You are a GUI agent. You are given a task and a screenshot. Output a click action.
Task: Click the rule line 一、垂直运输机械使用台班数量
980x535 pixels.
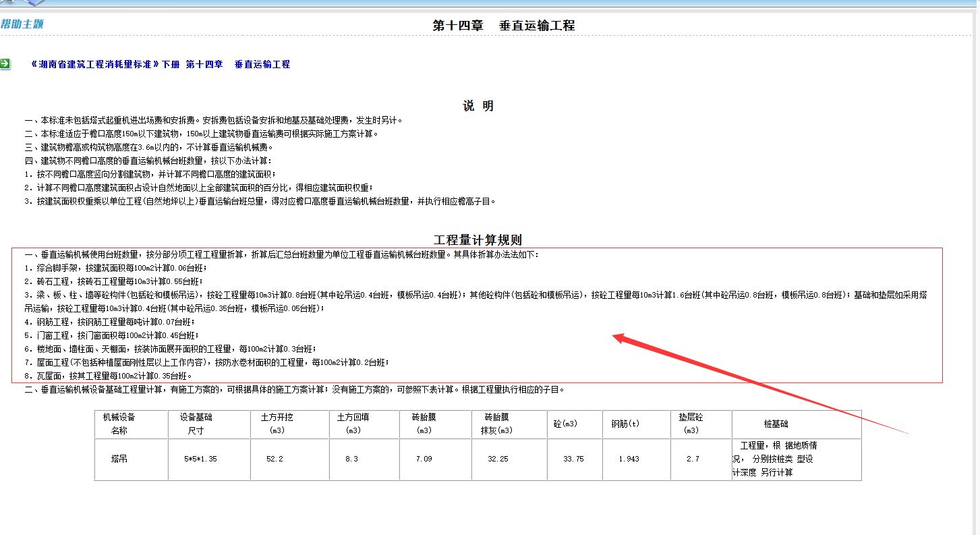point(282,255)
